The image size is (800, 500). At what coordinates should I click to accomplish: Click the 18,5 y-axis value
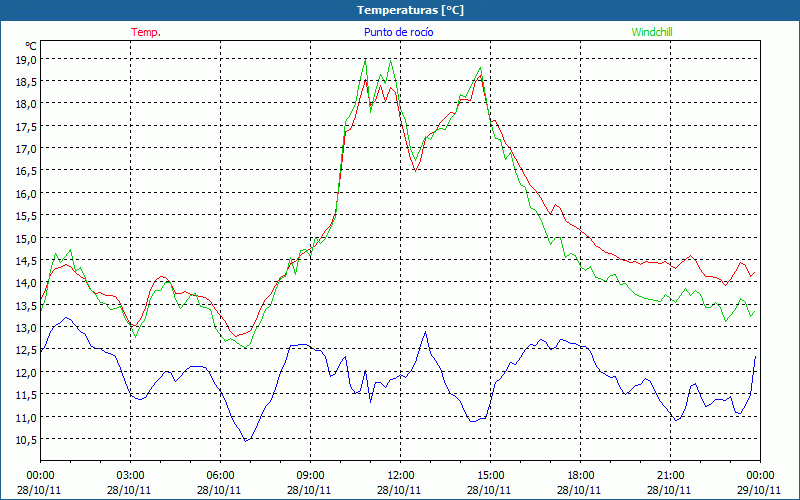[x=27, y=82]
